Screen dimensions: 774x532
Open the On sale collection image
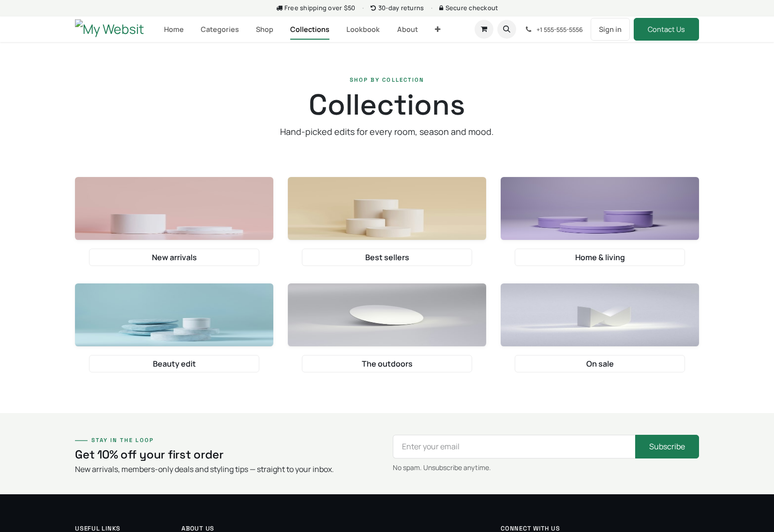click(600, 315)
